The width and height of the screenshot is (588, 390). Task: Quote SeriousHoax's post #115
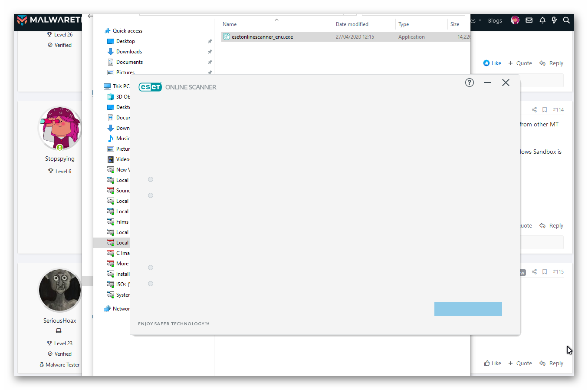point(520,363)
